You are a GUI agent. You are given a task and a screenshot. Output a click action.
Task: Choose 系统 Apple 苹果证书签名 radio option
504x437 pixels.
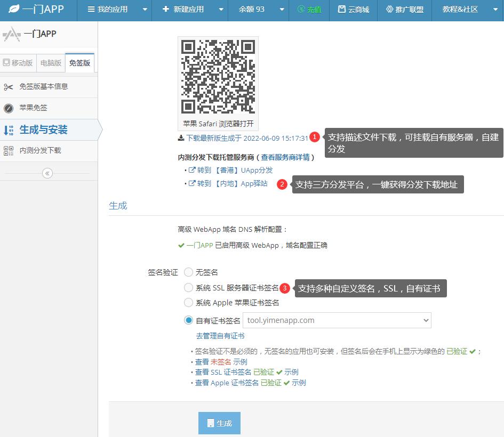(x=189, y=303)
